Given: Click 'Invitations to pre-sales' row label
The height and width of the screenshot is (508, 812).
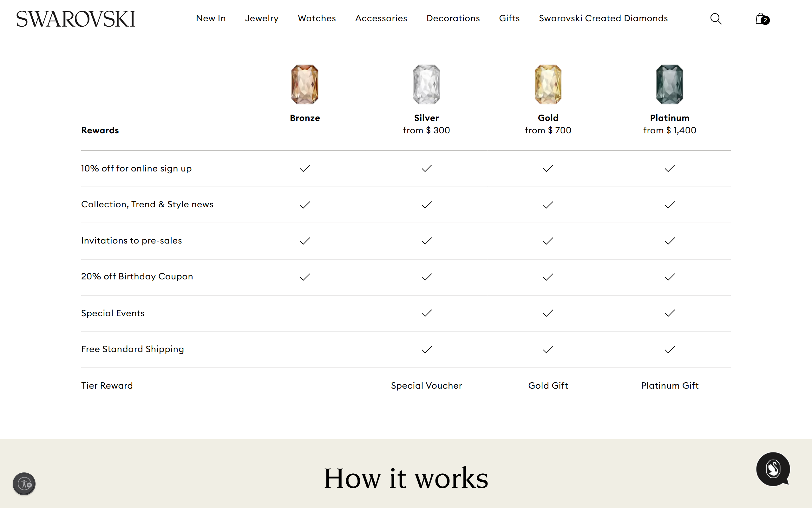Looking at the screenshot, I should click(132, 241).
